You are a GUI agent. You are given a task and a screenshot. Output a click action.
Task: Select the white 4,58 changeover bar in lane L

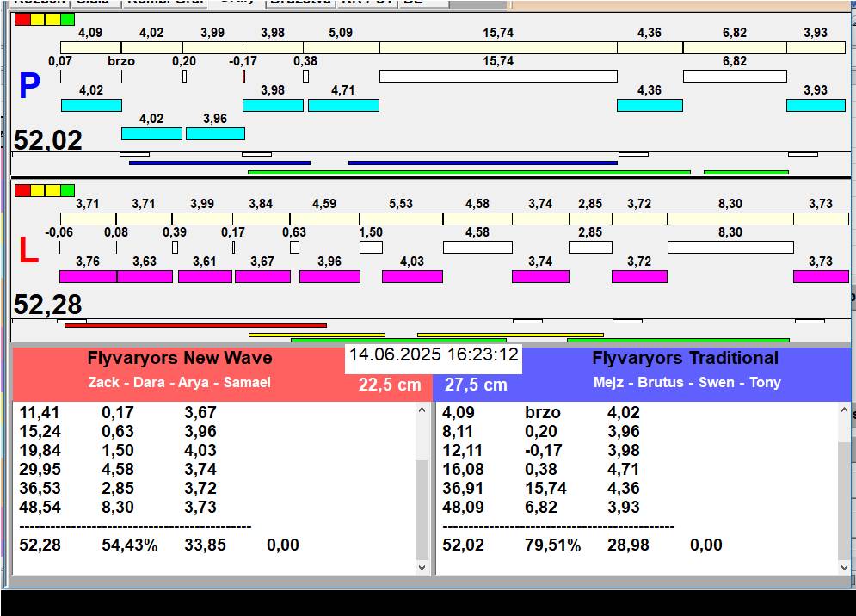click(x=477, y=248)
